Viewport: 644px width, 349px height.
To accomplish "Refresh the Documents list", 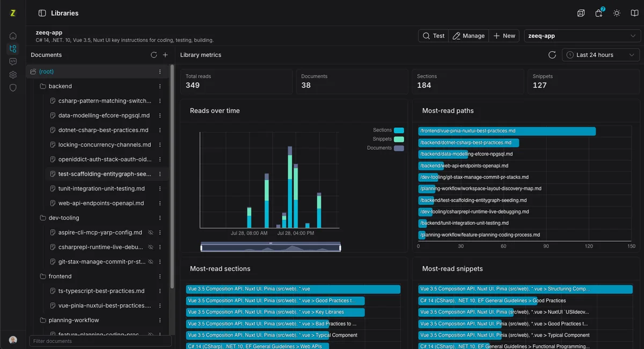I will click(x=153, y=55).
